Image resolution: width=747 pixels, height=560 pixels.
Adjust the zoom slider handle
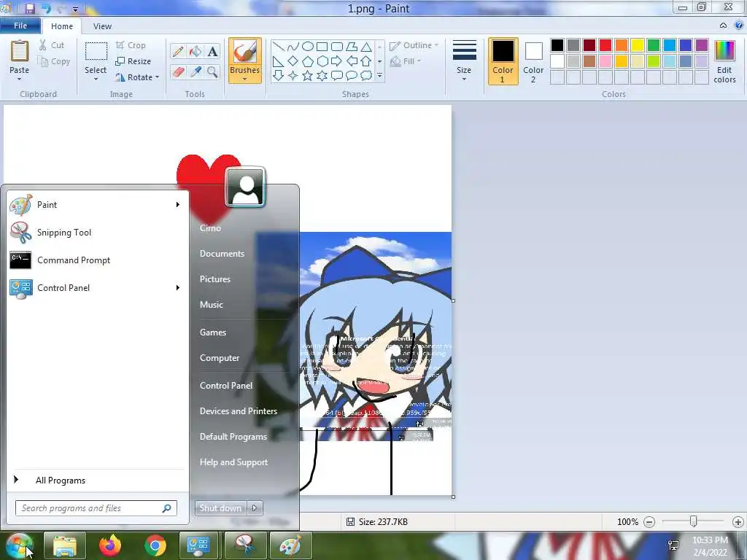[x=694, y=522]
